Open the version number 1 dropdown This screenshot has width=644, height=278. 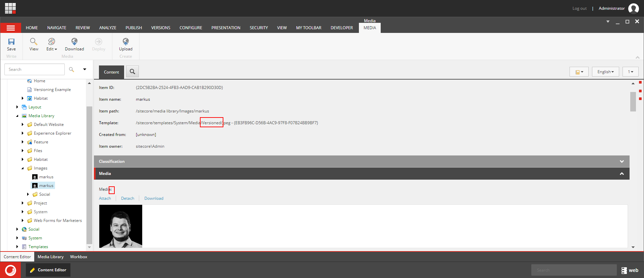(x=631, y=72)
